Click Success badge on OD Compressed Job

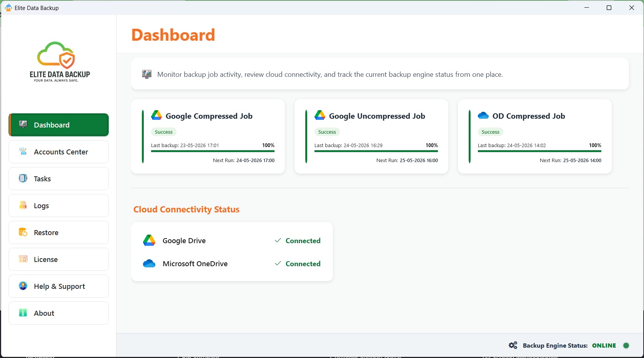pyautogui.click(x=491, y=132)
